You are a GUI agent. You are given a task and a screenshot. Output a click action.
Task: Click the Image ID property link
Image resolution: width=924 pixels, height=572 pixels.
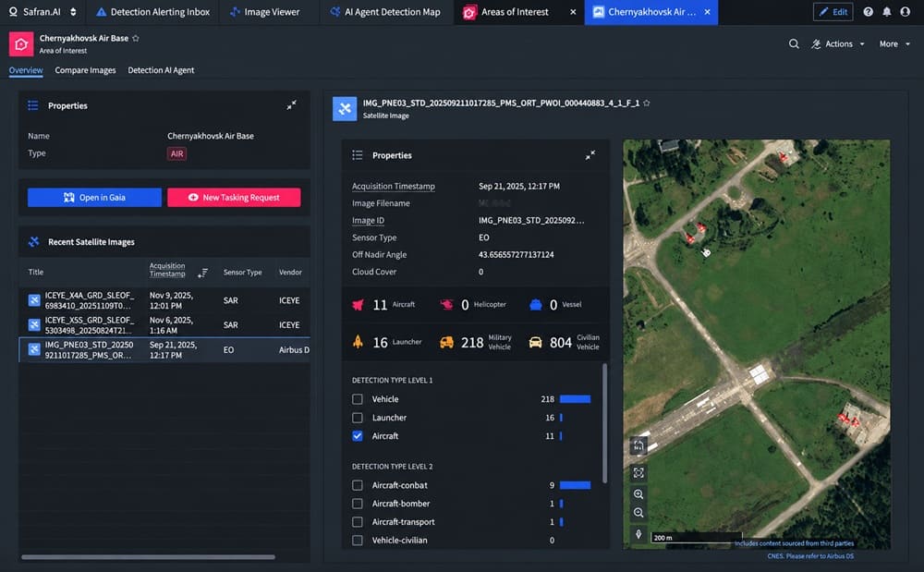tap(369, 220)
